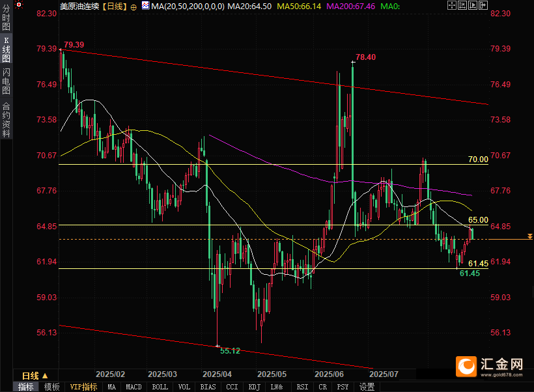Apply the PSY indicator
534x392 pixels.
[343, 387]
